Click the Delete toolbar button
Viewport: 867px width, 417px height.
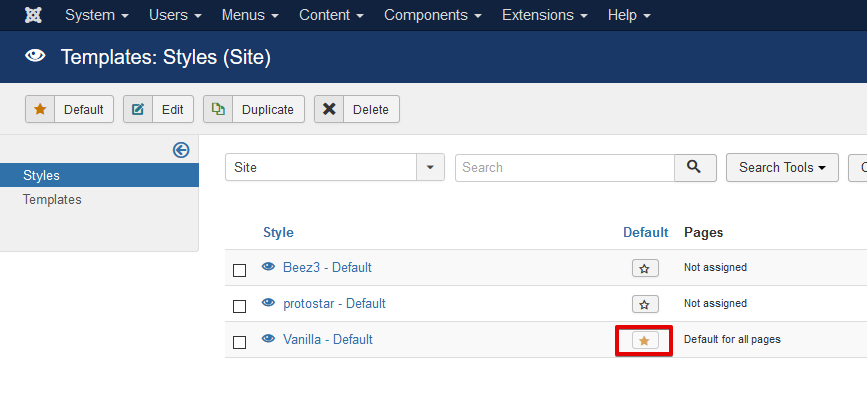pos(357,109)
